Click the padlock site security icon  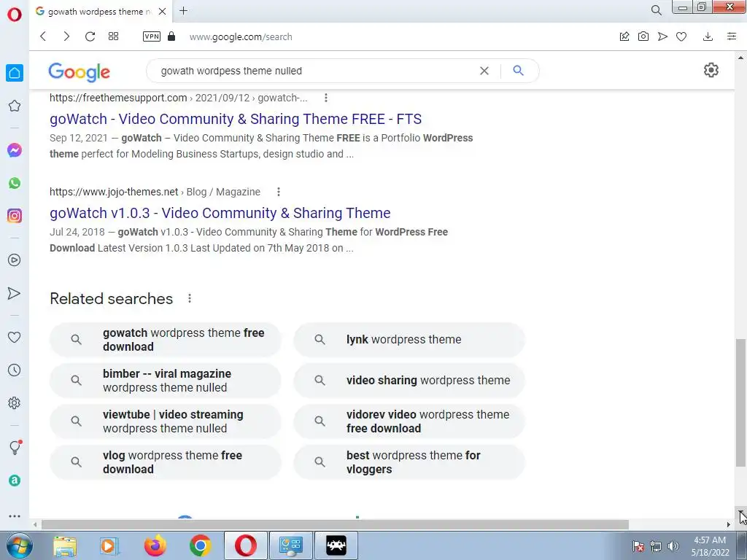point(171,36)
